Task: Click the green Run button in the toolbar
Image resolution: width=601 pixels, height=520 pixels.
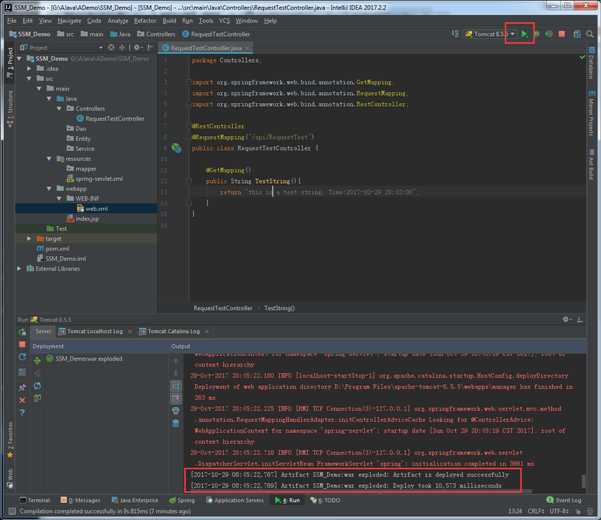Action: (x=524, y=34)
